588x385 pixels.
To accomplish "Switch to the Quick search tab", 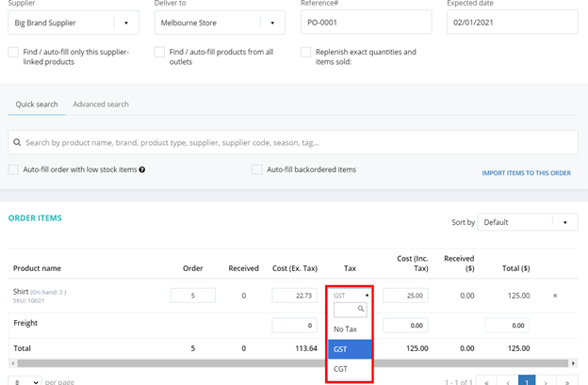I will point(37,104).
